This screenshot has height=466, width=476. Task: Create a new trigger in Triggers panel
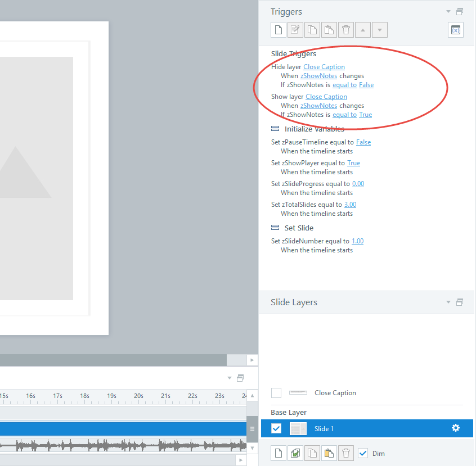[x=278, y=30]
